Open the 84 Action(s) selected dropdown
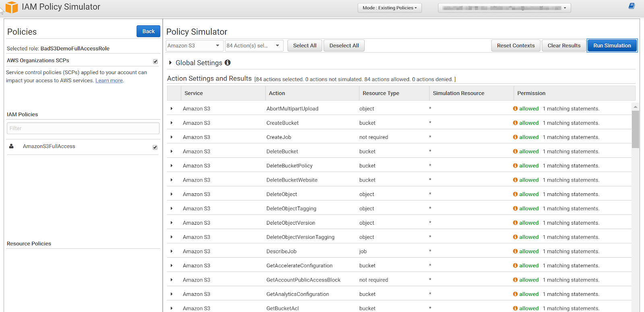The width and height of the screenshot is (644, 312). (254, 45)
